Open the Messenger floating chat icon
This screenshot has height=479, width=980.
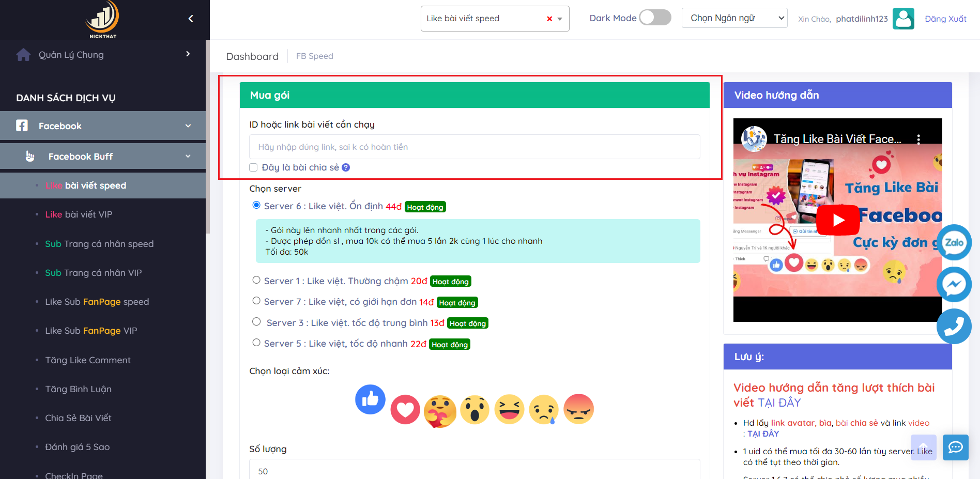tap(954, 284)
